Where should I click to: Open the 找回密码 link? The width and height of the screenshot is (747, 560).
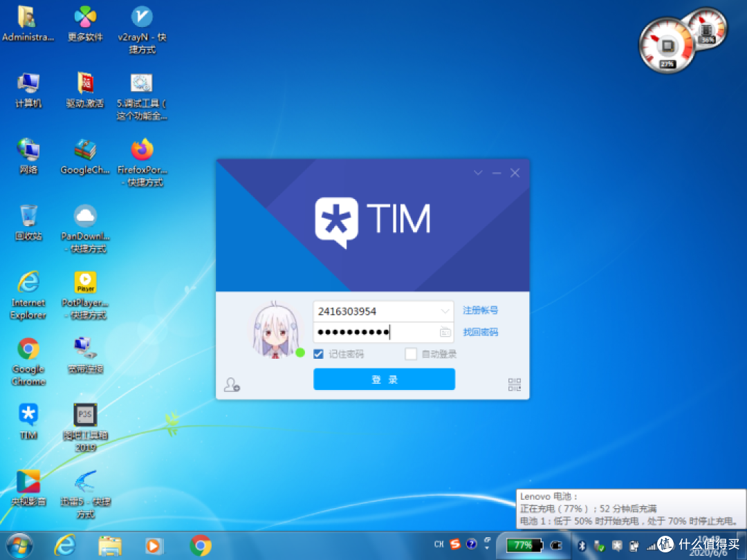tap(480, 332)
